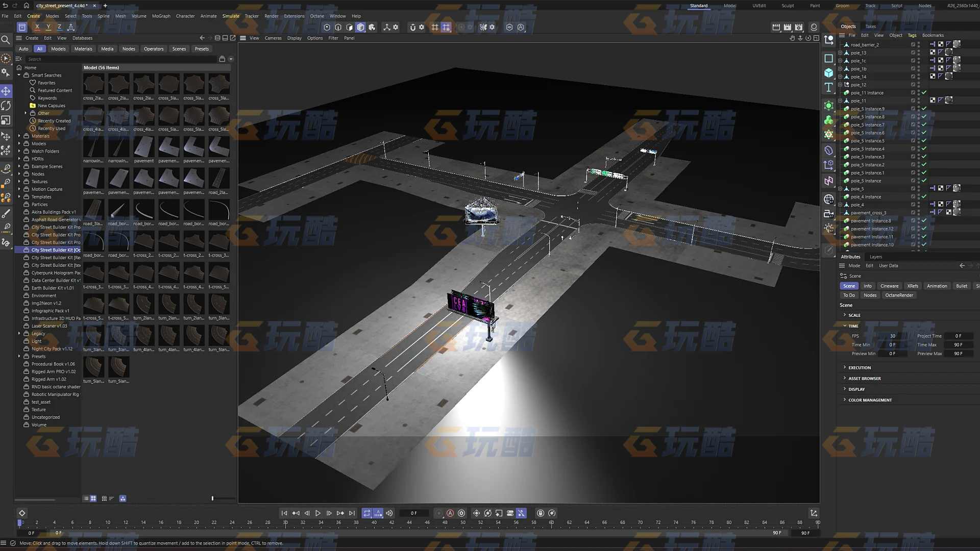Open the Light object icon in palette
980x551 pixels.
click(x=828, y=229)
